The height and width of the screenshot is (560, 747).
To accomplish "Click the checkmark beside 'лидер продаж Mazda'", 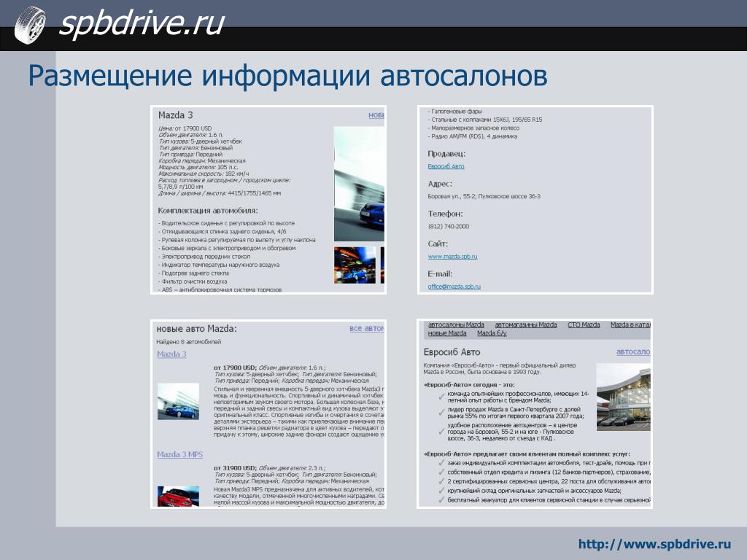I will coord(441,413).
